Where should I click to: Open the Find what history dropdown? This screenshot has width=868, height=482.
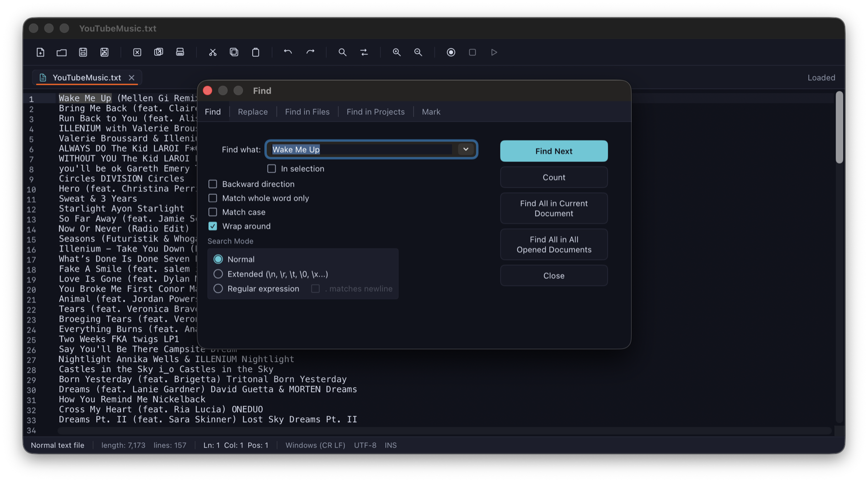(465, 150)
